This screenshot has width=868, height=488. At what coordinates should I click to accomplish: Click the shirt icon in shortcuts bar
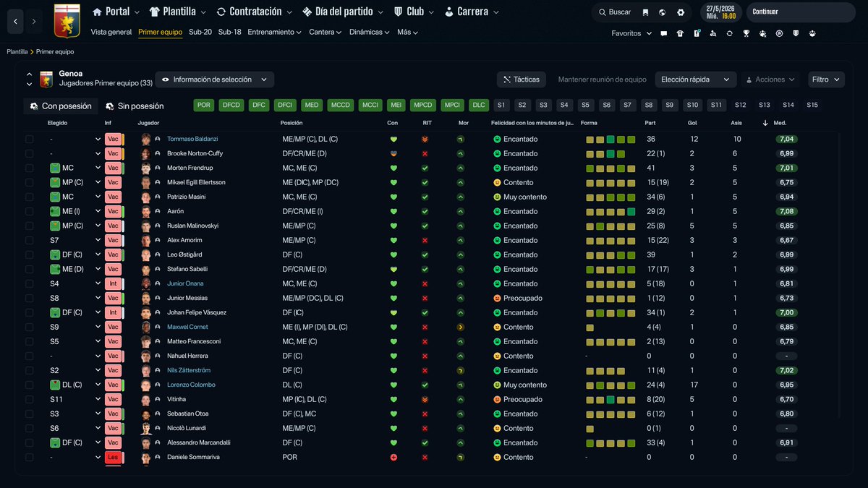point(680,33)
